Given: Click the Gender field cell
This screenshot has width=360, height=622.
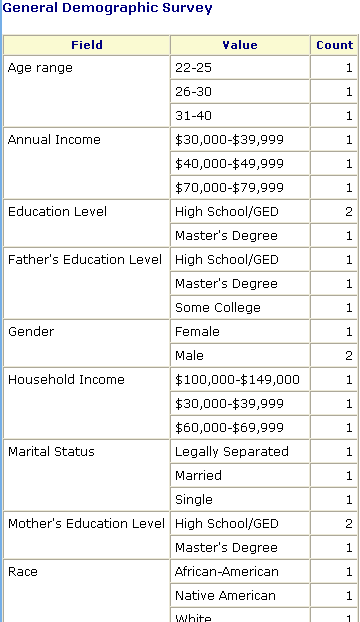Looking at the screenshot, I should click(x=87, y=344).
